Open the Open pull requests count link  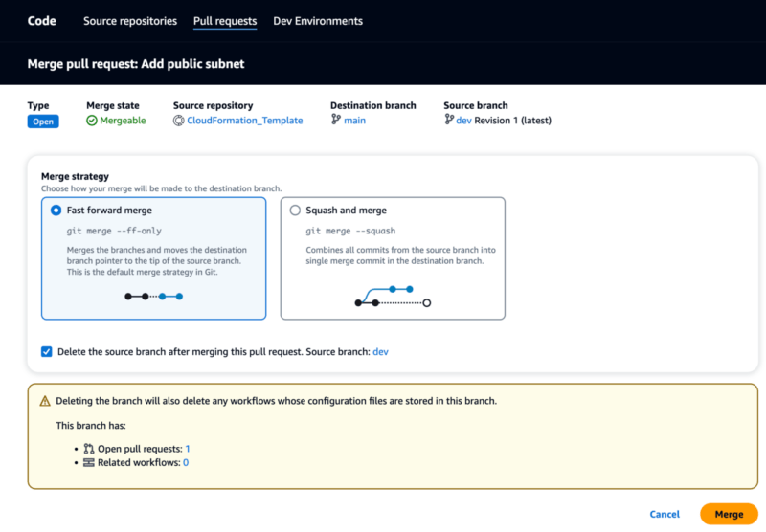tap(188, 449)
